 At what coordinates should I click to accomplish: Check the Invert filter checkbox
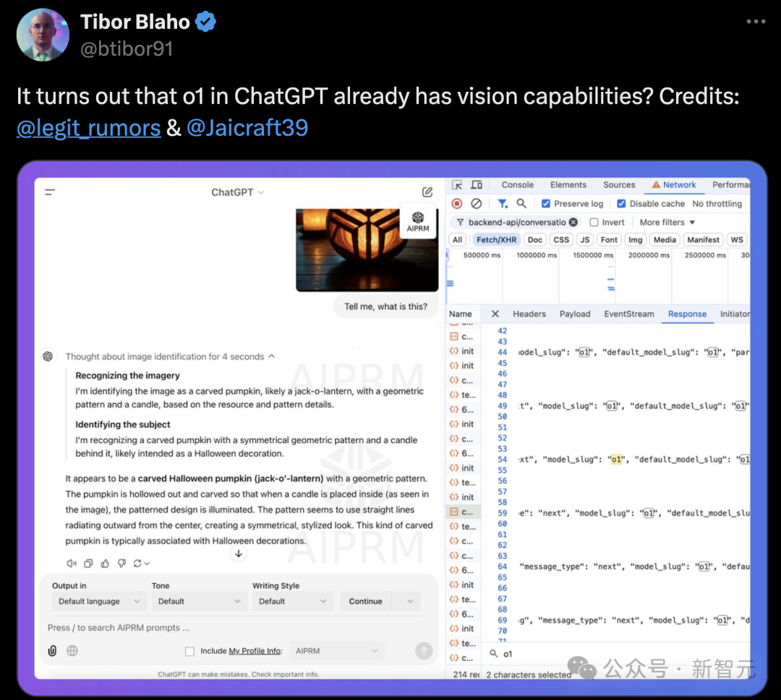tap(594, 222)
